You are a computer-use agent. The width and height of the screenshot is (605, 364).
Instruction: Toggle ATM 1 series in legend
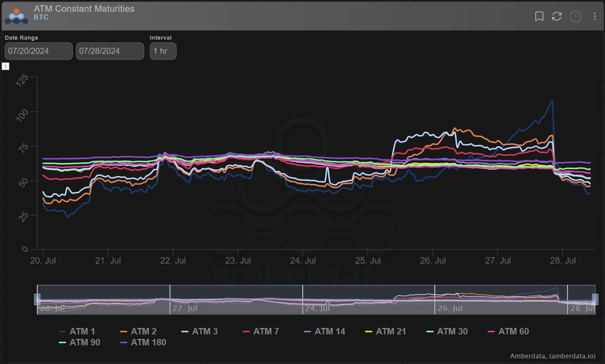77,331
